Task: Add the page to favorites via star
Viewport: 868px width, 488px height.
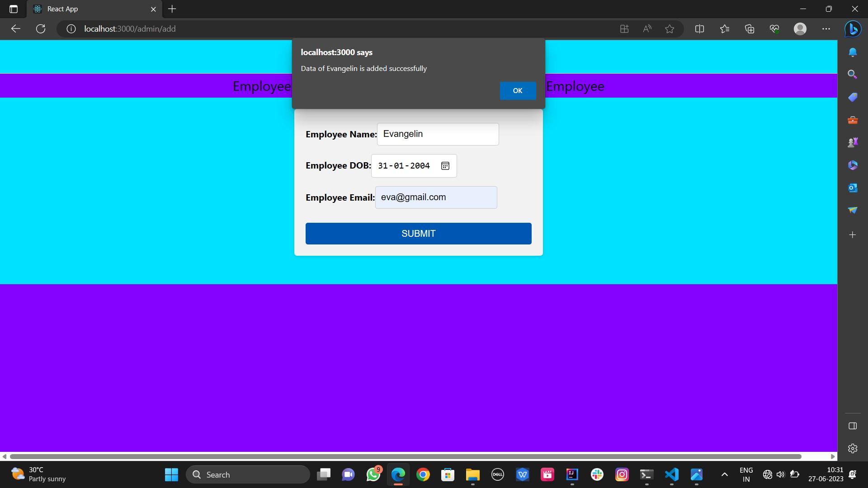Action: click(x=670, y=28)
